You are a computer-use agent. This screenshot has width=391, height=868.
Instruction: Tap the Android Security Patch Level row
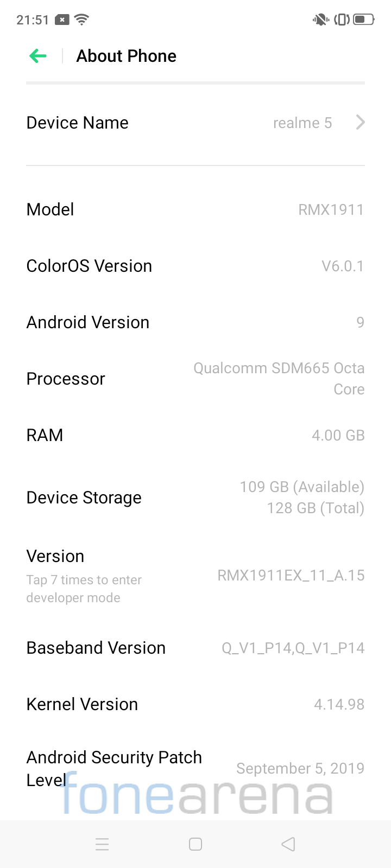click(x=195, y=768)
